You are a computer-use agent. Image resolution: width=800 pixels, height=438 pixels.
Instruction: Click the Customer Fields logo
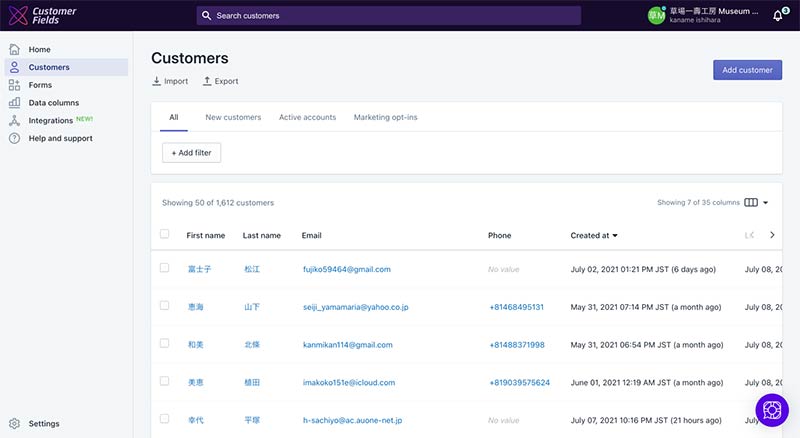(x=42, y=16)
